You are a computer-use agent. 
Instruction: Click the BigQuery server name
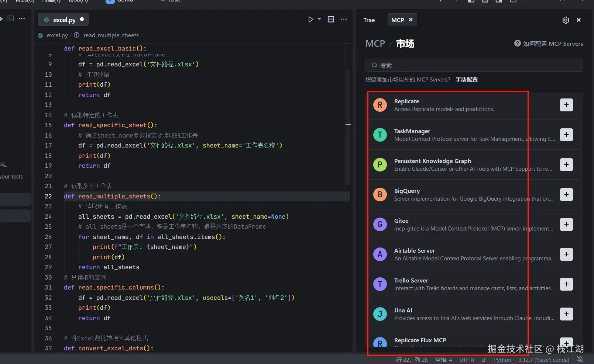[x=407, y=191]
